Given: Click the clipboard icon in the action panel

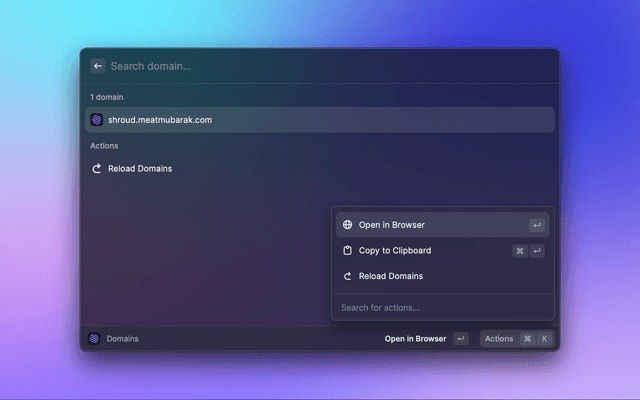Looking at the screenshot, I should coord(347,251).
